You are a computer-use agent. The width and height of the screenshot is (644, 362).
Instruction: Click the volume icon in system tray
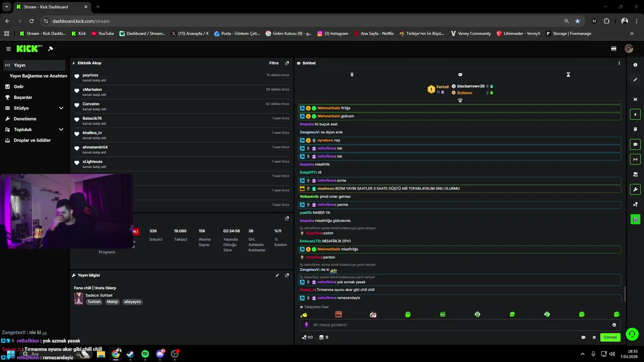tap(612, 354)
